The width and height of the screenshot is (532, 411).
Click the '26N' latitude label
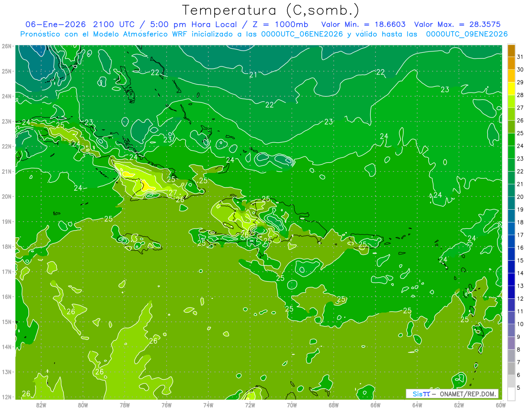(7, 46)
